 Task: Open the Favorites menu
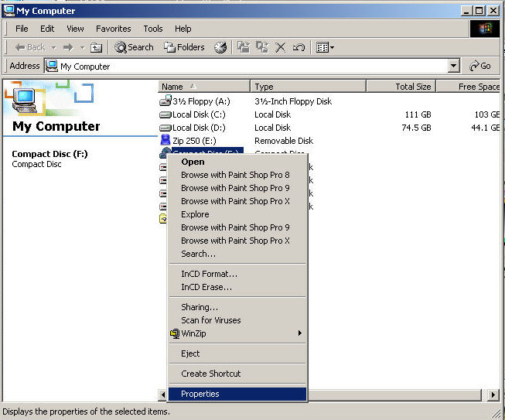(113, 29)
